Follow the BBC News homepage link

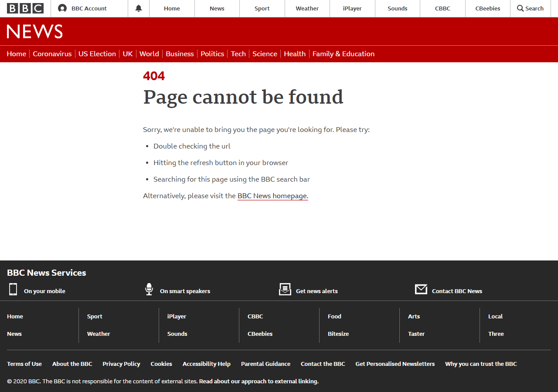(273, 196)
